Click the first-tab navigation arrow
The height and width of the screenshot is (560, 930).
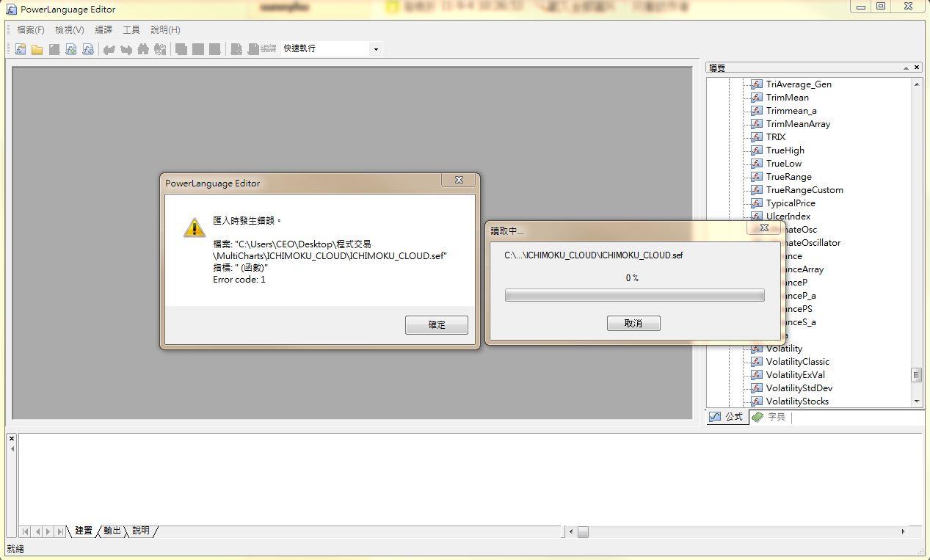click(25, 531)
